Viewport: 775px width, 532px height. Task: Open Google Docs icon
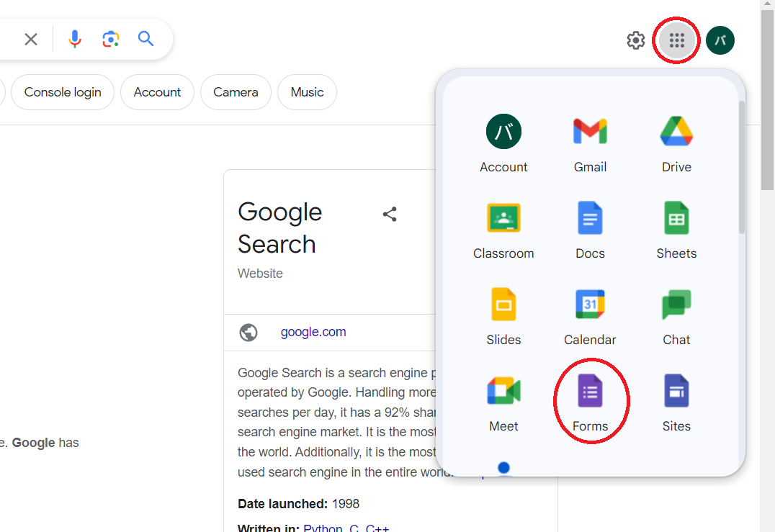(590, 230)
